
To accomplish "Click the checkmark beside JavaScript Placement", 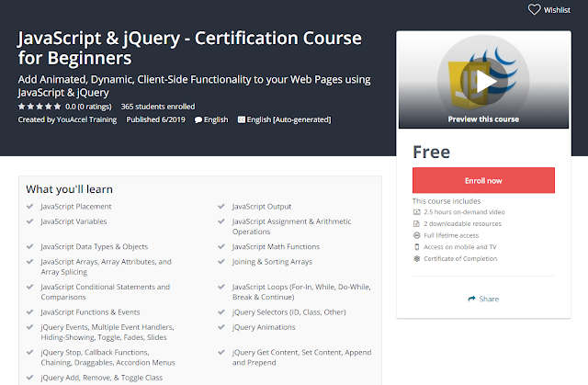I will pyautogui.click(x=30, y=207).
